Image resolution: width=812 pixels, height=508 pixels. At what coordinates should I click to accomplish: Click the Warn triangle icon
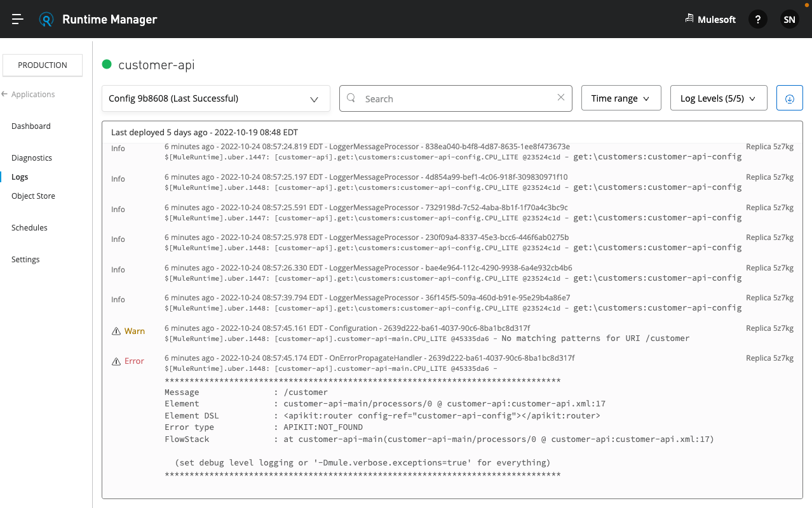[116, 331]
